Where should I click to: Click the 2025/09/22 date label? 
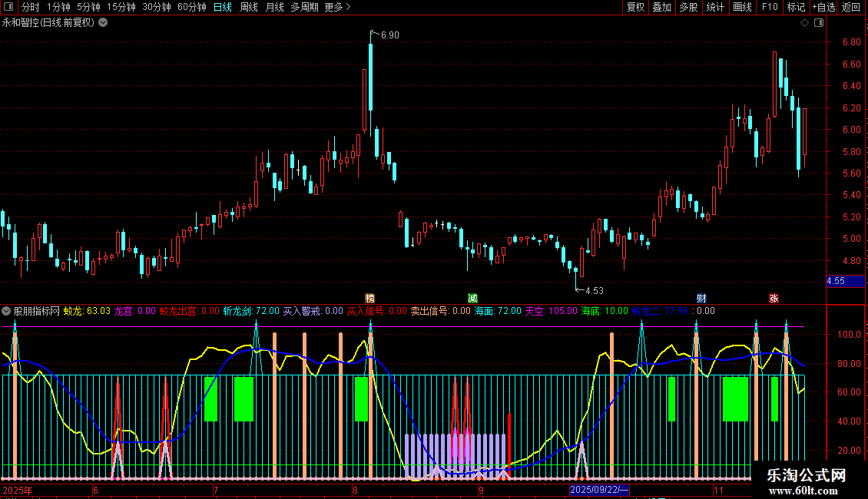point(599,490)
